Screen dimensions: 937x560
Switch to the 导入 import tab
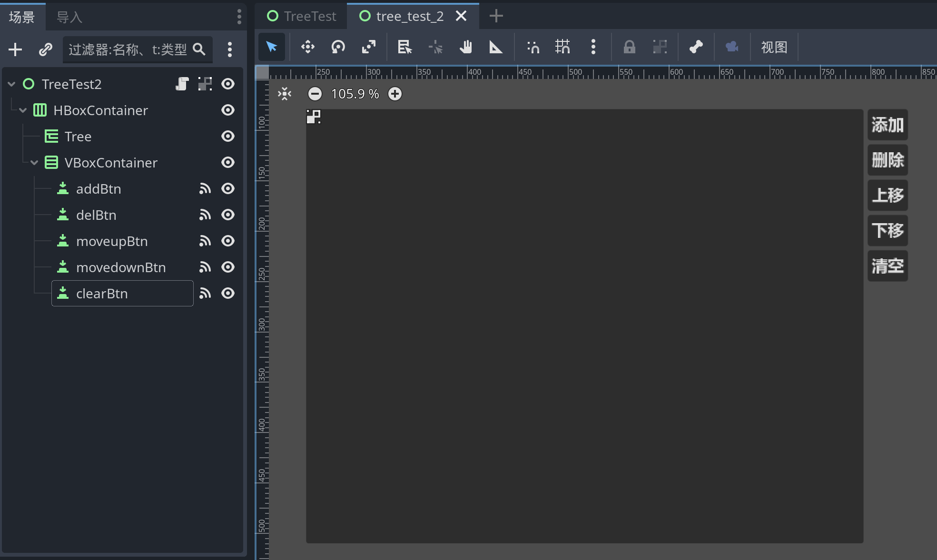(69, 17)
